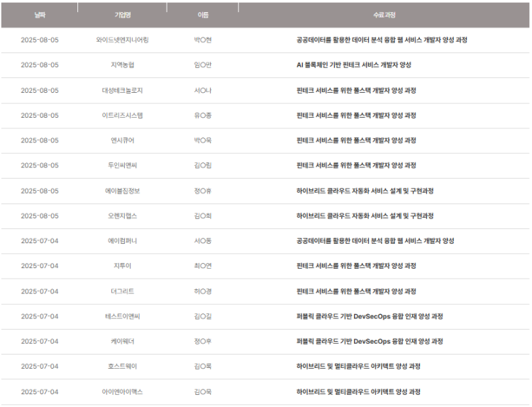Open the 핀테크 풀스택 course for 이트리즈시스템

(x=356, y=116)
